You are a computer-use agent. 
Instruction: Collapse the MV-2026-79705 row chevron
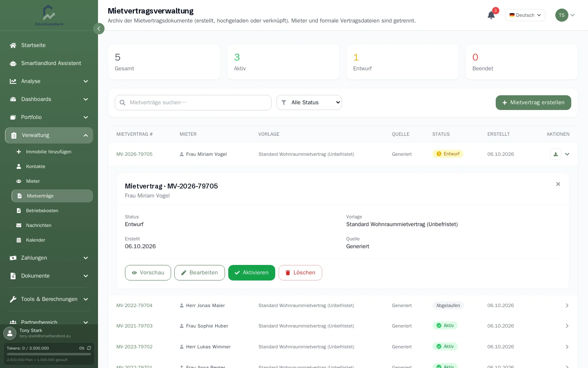pos(567,154)
